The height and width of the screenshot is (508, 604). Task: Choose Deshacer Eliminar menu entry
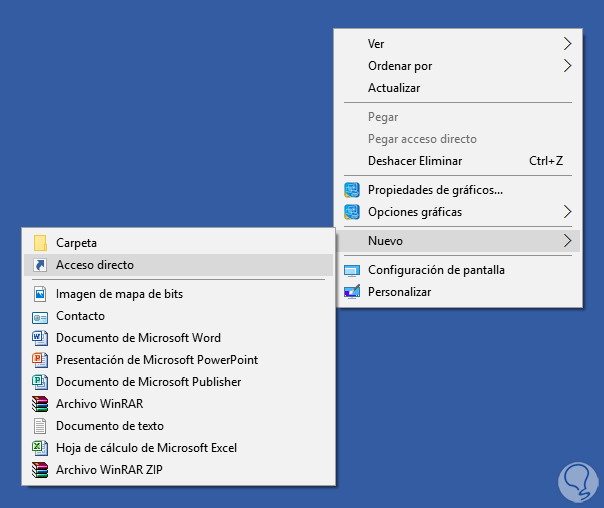point(415,161)
